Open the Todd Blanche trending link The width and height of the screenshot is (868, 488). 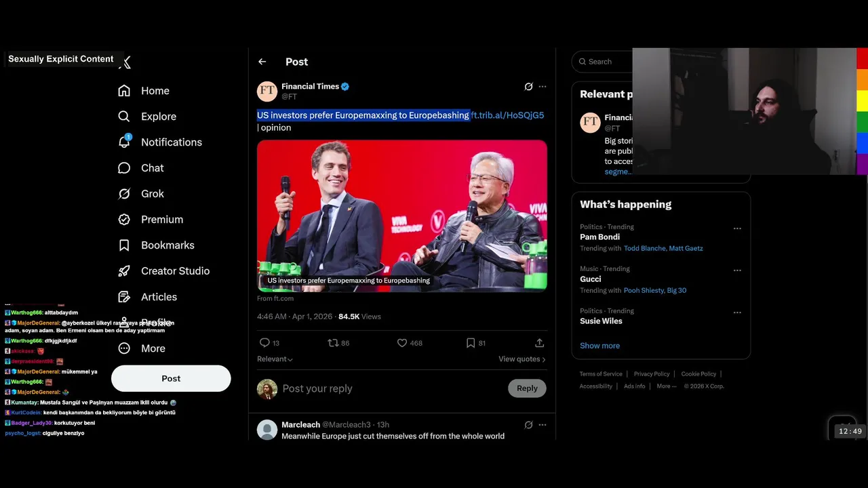tap(645, 248)
